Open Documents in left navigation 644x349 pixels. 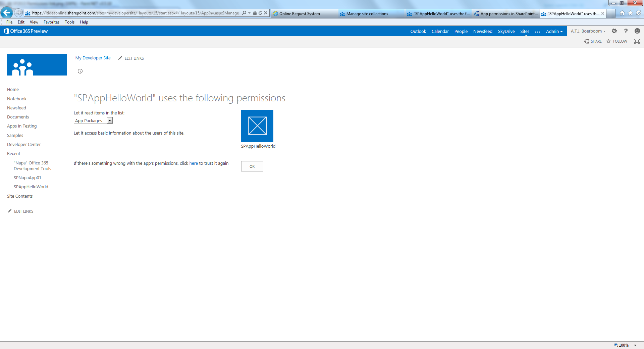(x=18, y=117)
